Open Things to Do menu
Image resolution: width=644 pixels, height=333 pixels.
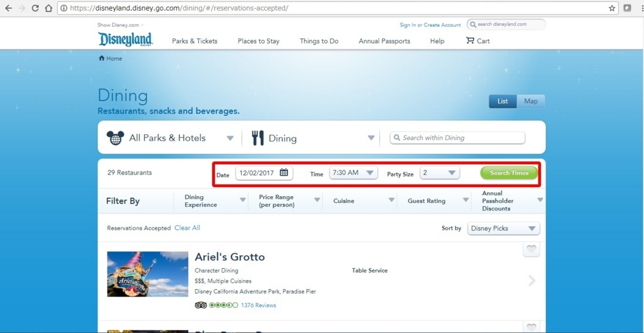[x=319, y=41]
